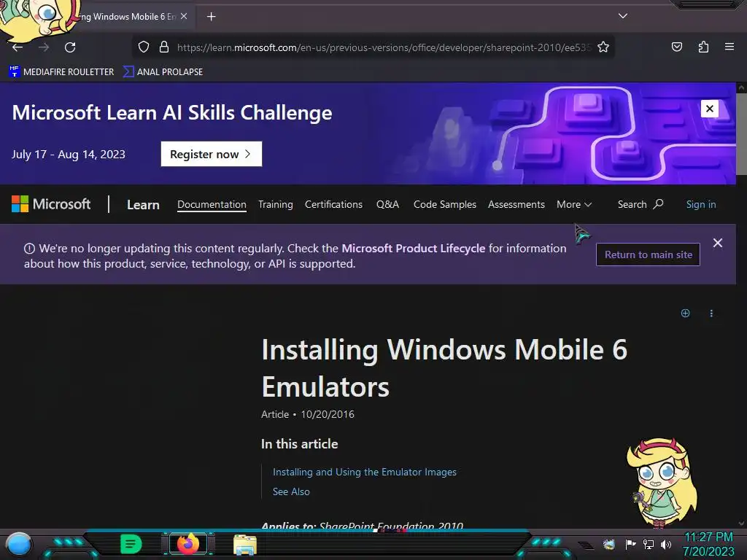Open Firefox hamburger application menu
The width and height of the screenshot is (747, 560).
[729, 47]
